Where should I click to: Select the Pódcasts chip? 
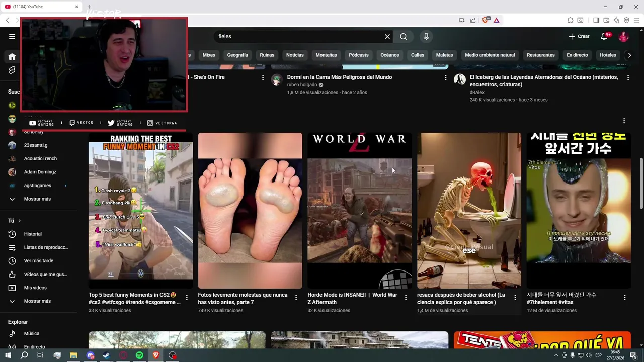tap(359, 55)
